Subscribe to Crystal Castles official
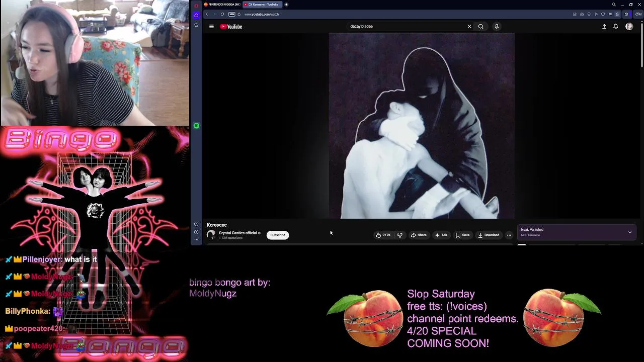 [278, 235]
